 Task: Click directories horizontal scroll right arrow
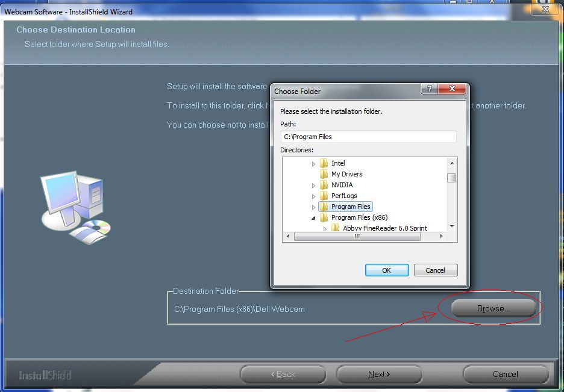tap(442, 237)
